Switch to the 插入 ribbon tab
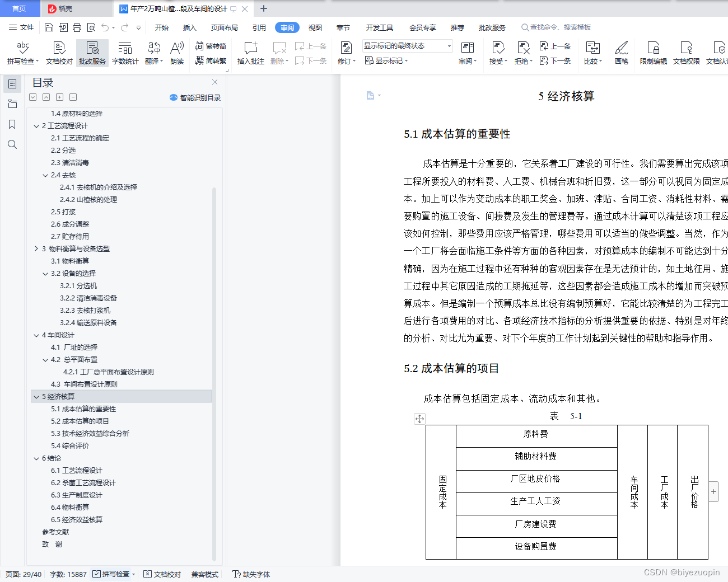 tap(190, 27)
